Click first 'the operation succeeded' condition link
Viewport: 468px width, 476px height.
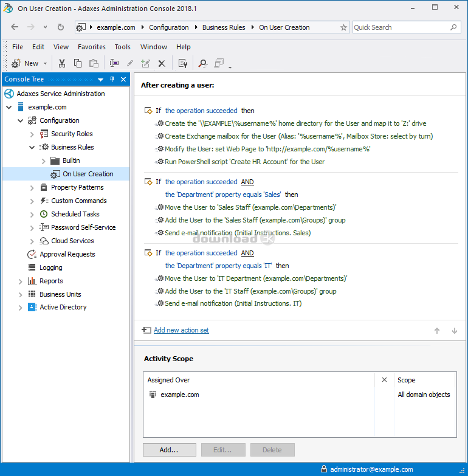pyautogui.click(x=201, y=111)
